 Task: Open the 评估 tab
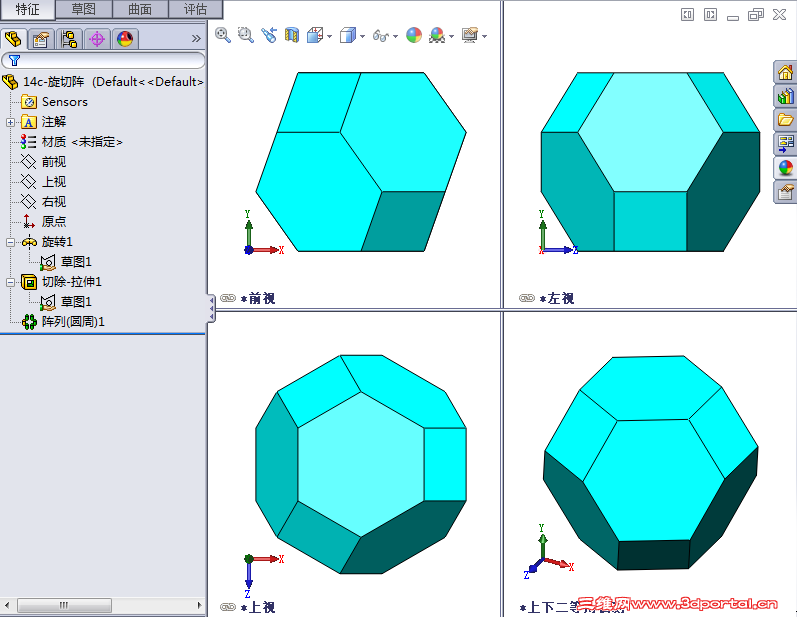195,9
